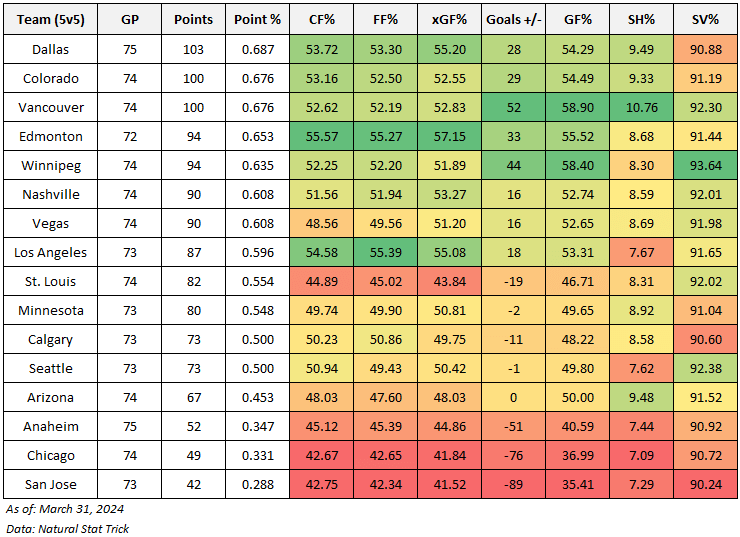The width and height of the screenshot is (740, 537).
Task: Click the Team (5v5) column header
Action: tap(51, 20)
